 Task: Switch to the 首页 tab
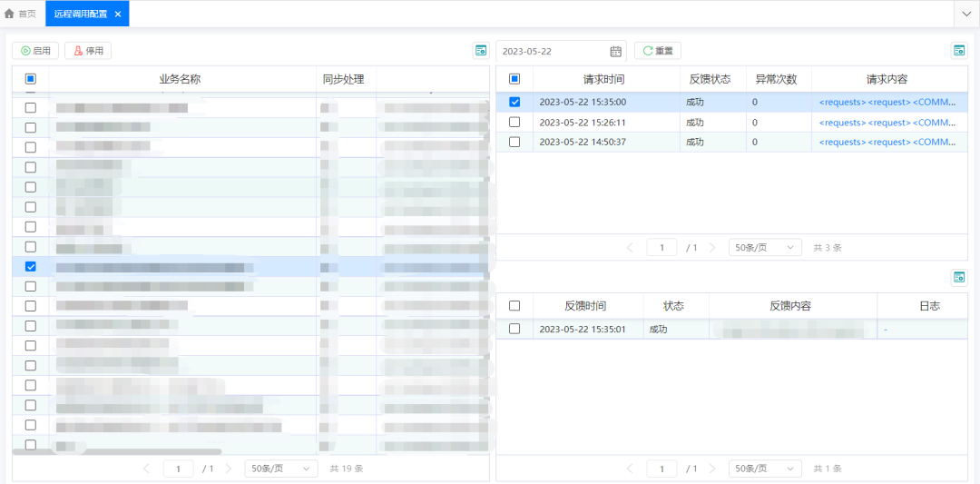point(21,14)
